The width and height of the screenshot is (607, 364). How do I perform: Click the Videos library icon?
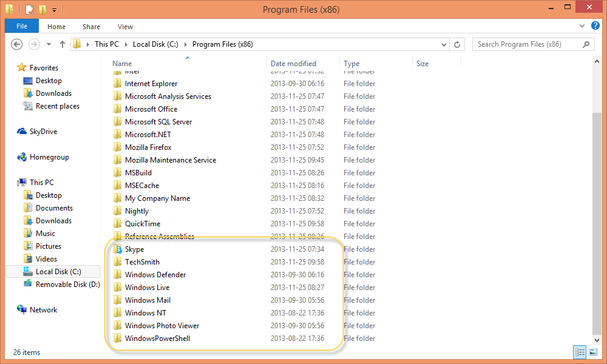[28, 259]
